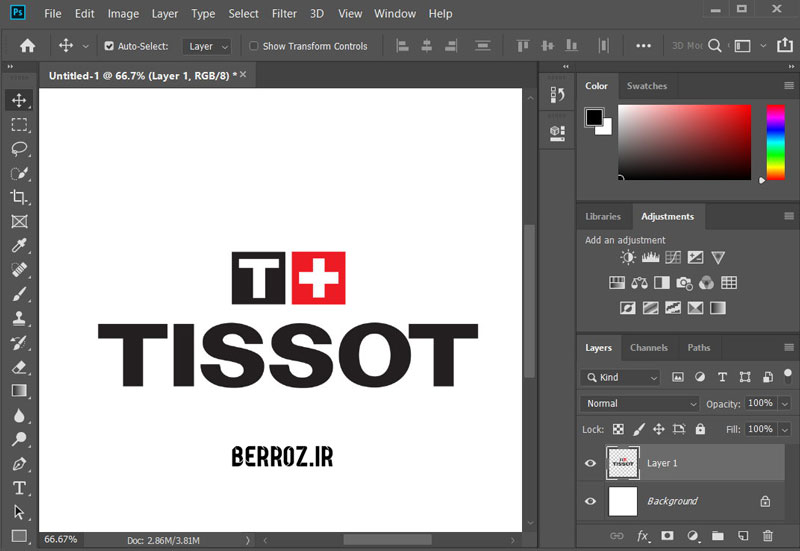Viewport: 800px width, 551px height.
Task: Toggle lock position icon
Action: tap(659, 429)
